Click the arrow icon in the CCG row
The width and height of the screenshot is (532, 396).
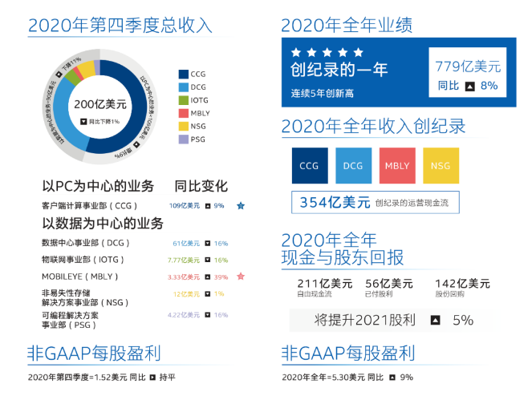point(208,206)
